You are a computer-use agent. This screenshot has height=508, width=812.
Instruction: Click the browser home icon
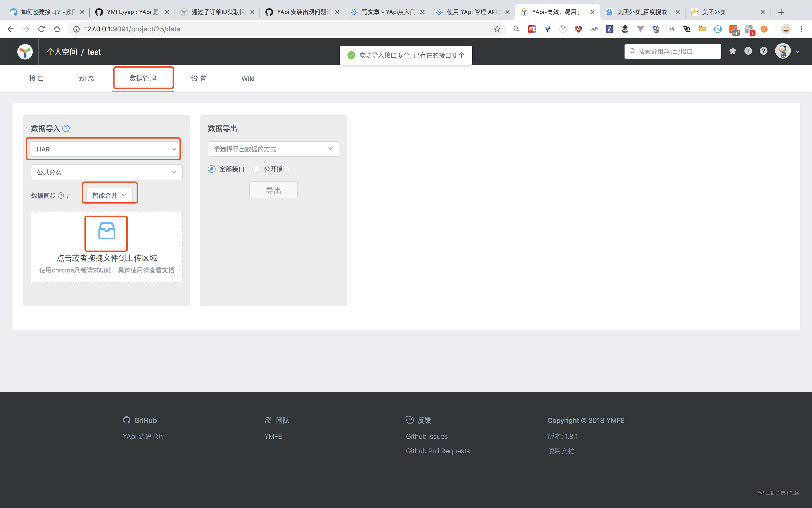coord(57,29)
